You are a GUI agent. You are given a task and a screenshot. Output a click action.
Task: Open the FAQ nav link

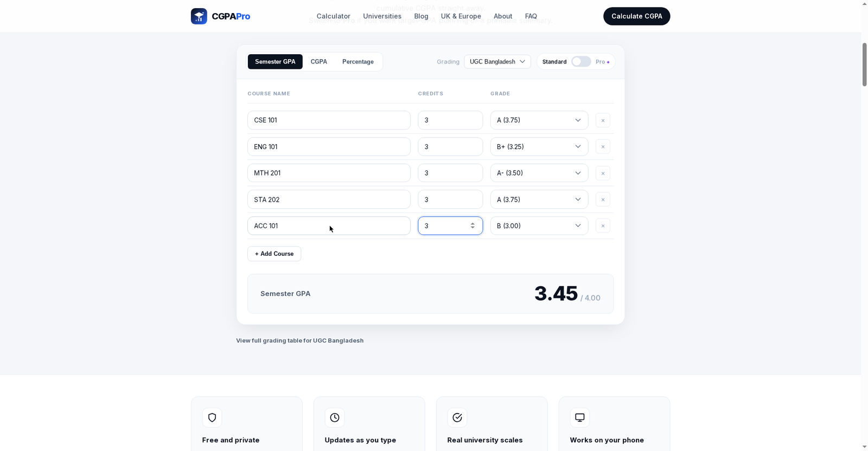(531, 16)
